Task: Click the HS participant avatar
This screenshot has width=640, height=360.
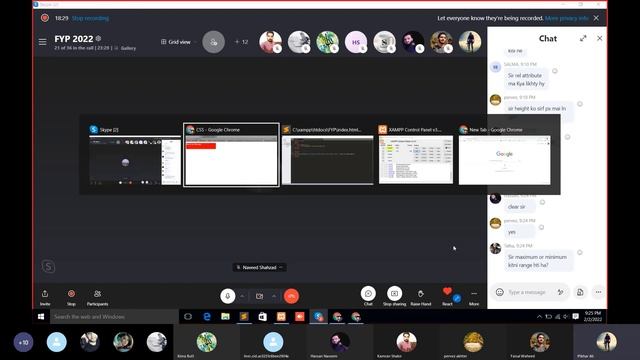Action: [356, 42]
